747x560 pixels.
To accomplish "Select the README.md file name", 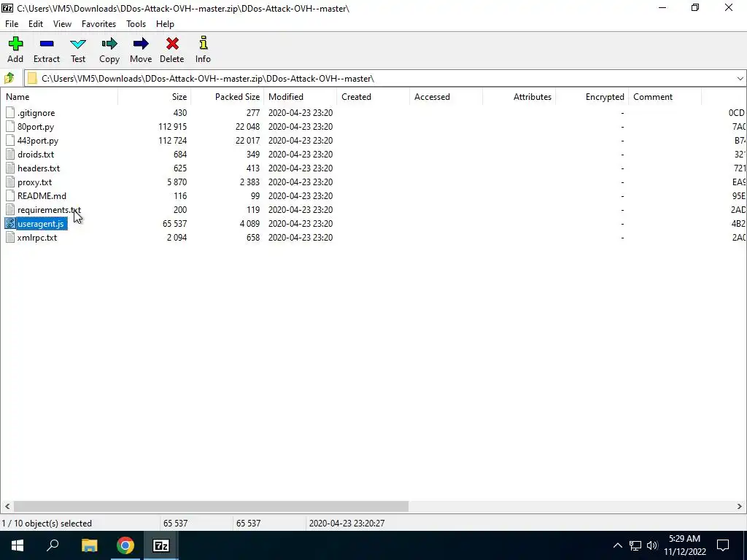I will tap(42, 195).
